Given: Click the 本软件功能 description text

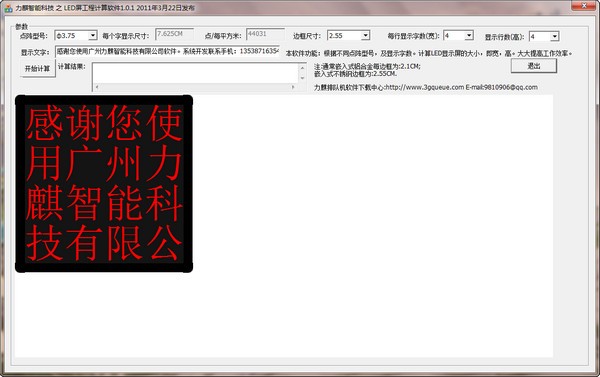Looking at the screenshot, I should 429,53.
